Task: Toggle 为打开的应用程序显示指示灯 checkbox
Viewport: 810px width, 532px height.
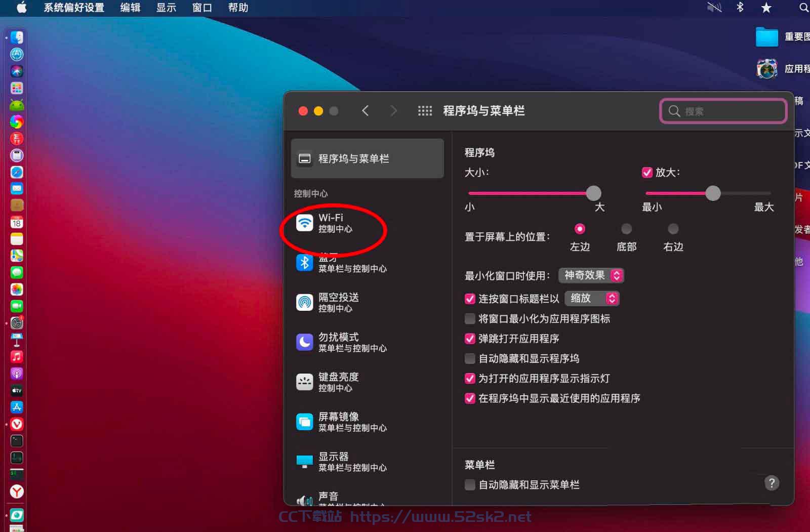Action: (x=470, y=378)
